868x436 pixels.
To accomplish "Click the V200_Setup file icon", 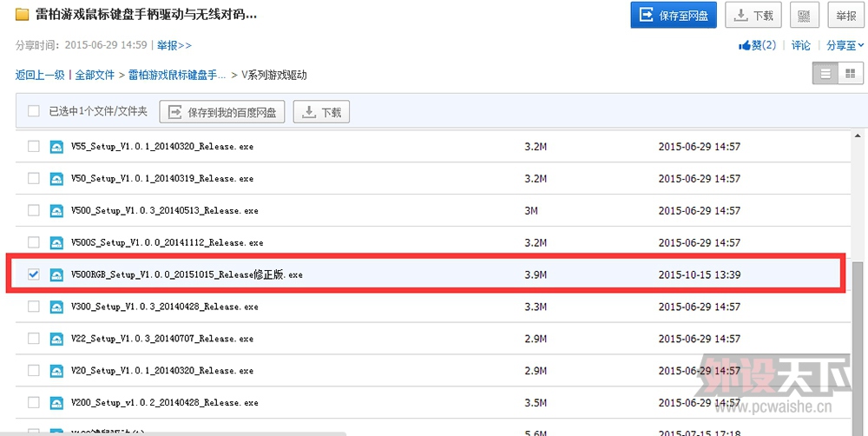I will 57,403.
